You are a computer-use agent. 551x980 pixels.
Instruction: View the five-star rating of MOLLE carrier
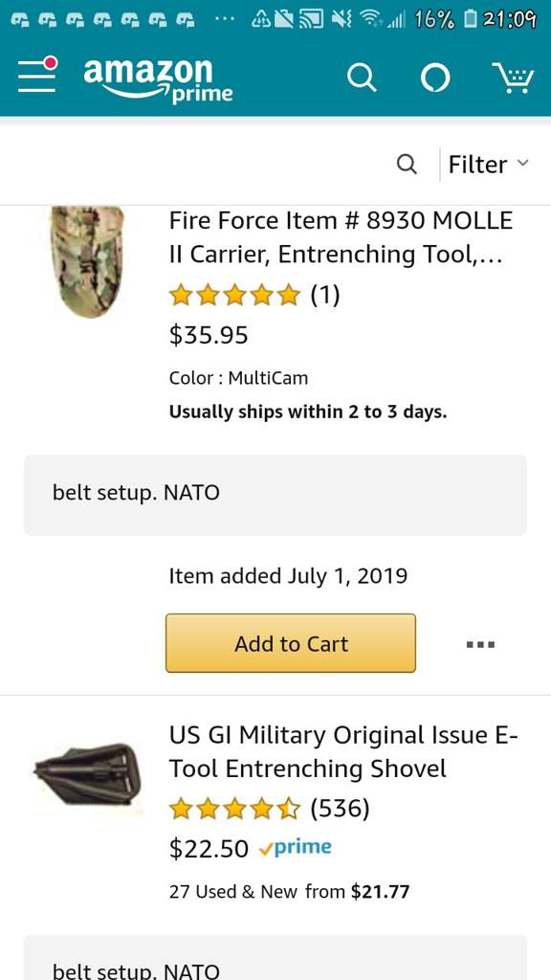235,295
